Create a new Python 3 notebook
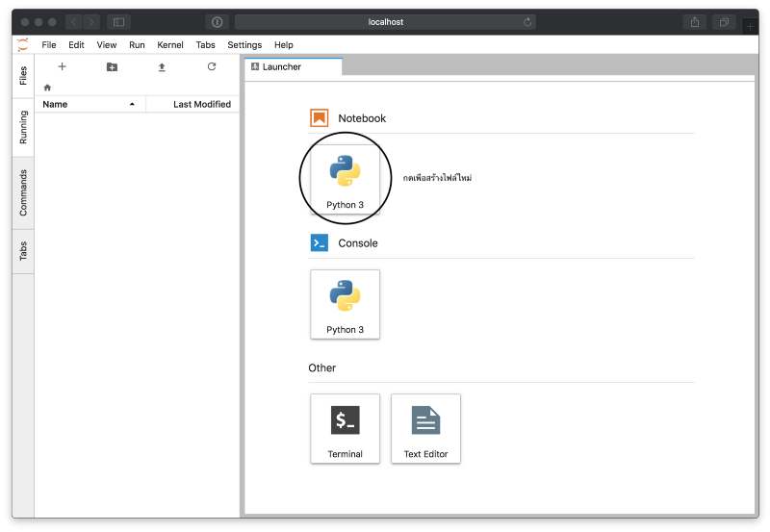Screen dimensions: 770x532 coord(345,179)
